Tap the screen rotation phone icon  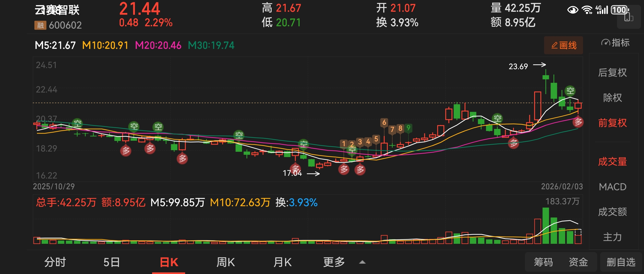629,18
